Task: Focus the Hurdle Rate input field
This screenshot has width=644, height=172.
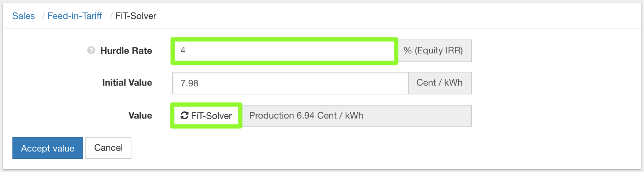Action: (284, 51)
